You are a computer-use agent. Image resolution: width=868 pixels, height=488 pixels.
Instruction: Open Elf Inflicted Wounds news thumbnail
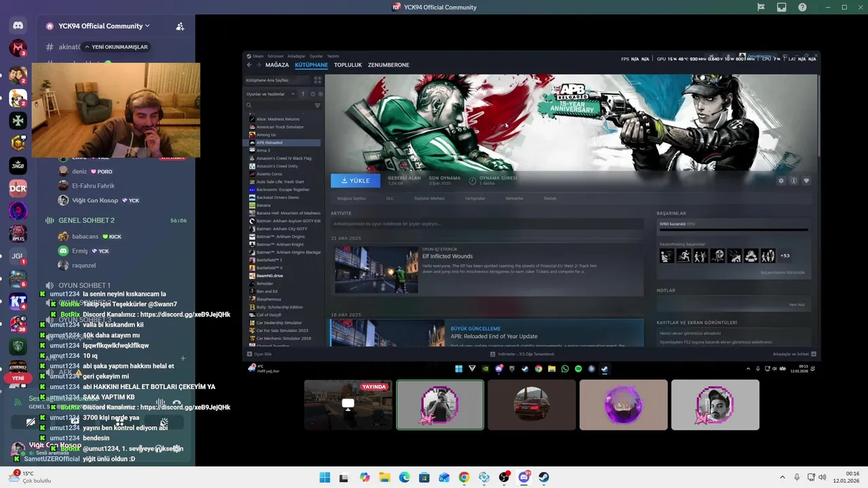(x=376, y=269)
